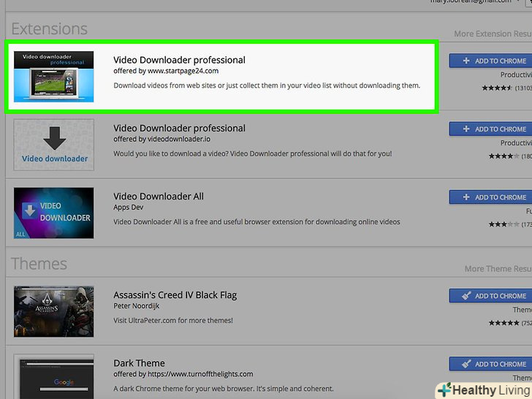
Task: Add Video Downloader All to Chrome
Action: pyautogui.click(x=491, y=197)
